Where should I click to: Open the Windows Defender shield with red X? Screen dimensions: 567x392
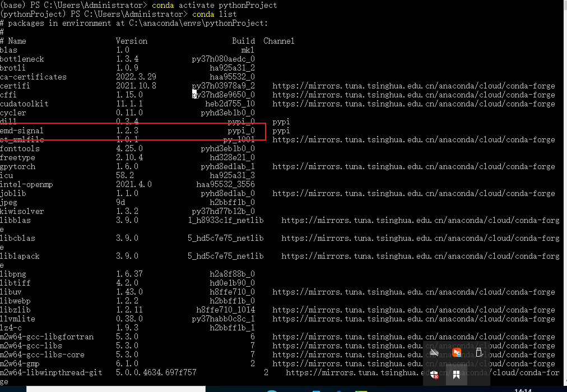(x=434, y=375)
